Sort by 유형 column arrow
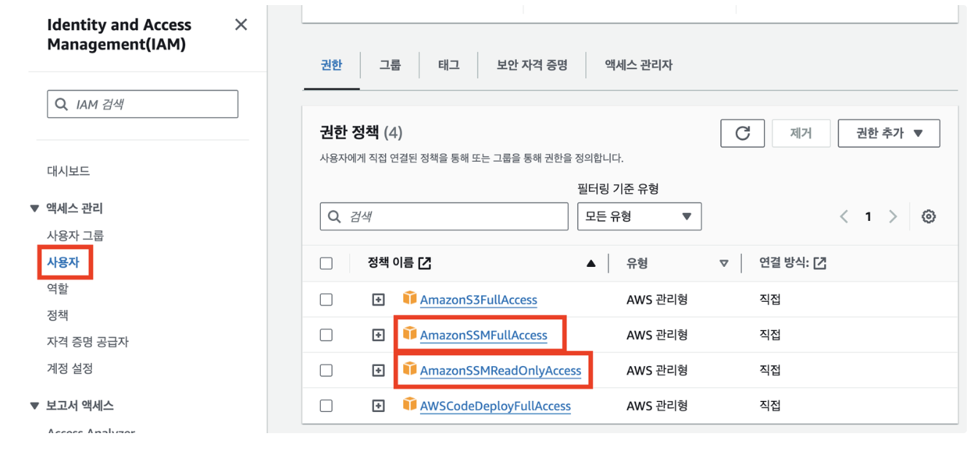The width and height of the screenshot is (980, 455). click(x=724, y=264)
